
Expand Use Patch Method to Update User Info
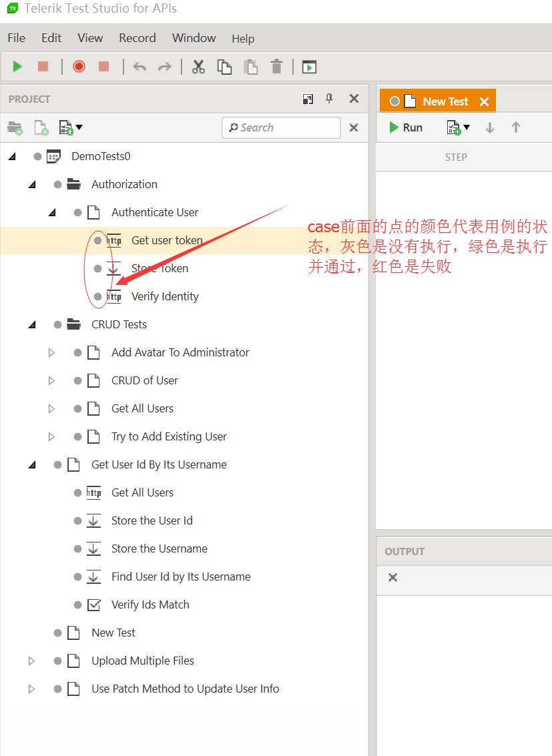point(32,689)
